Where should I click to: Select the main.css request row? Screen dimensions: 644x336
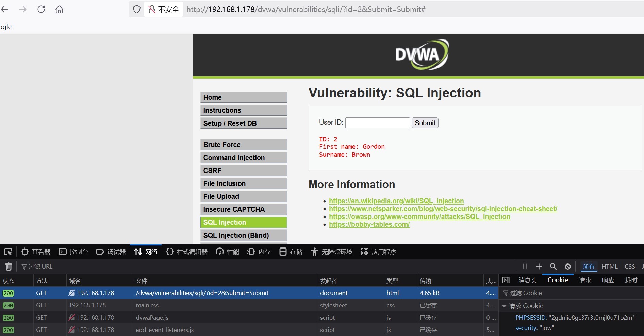click(x=249, y=305)
